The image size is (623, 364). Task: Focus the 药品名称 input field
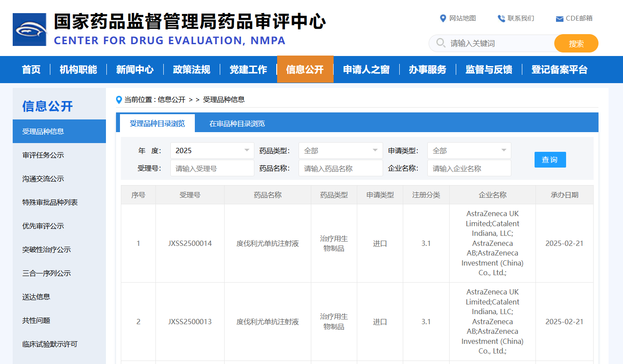click(x=341, y=168)
